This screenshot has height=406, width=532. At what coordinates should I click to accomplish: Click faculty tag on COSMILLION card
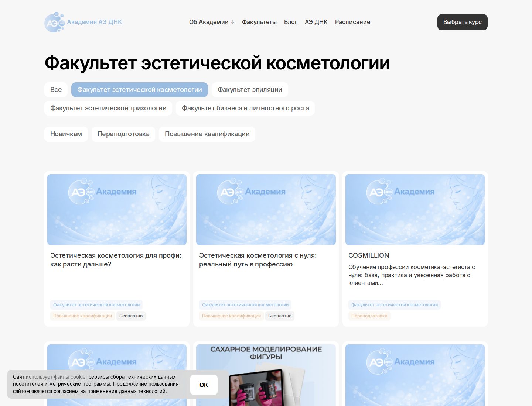pyautogui.click(x=395, y=305)
